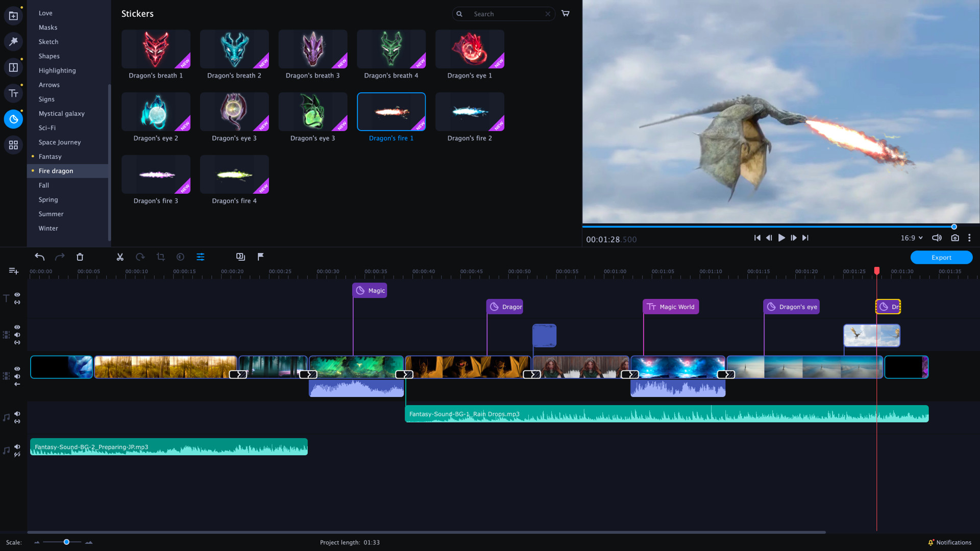Open clip color adjustments with the contrast icon
980x551 pixels.
[180, 257]
